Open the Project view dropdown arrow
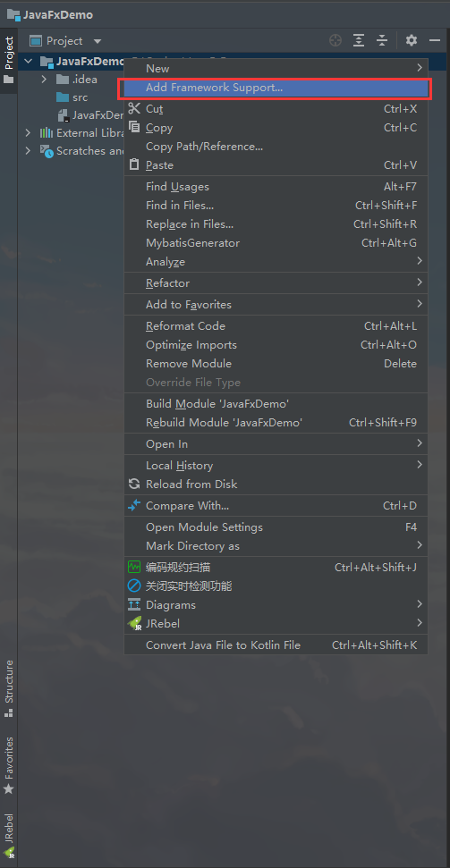The height and width of the screenshot is (868, 450). point(98,41)
